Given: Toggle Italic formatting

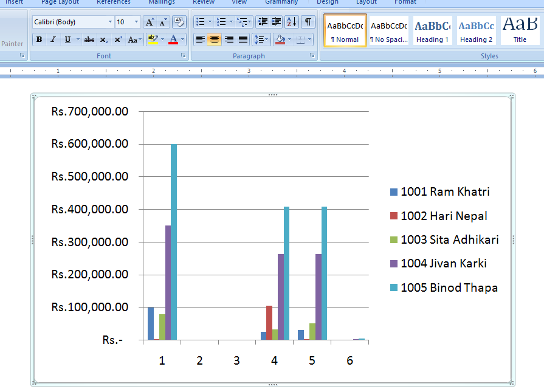Looking at the screenshot, I should [53, 40].
